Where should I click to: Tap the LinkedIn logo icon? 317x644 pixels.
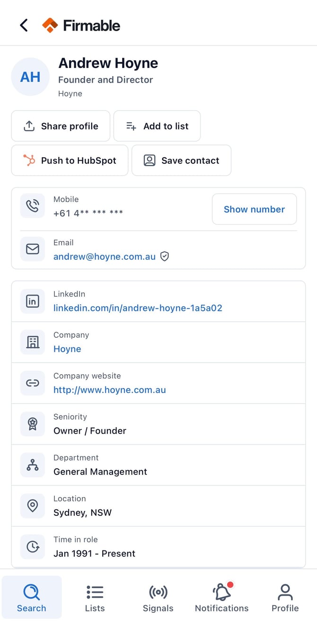click(33, 301)
